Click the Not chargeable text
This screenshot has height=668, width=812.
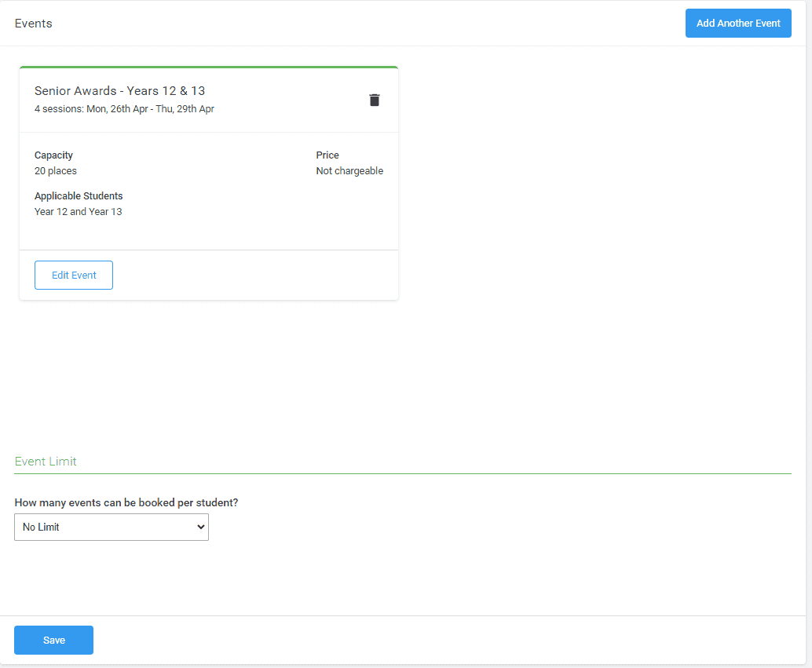tap(349, 170)
